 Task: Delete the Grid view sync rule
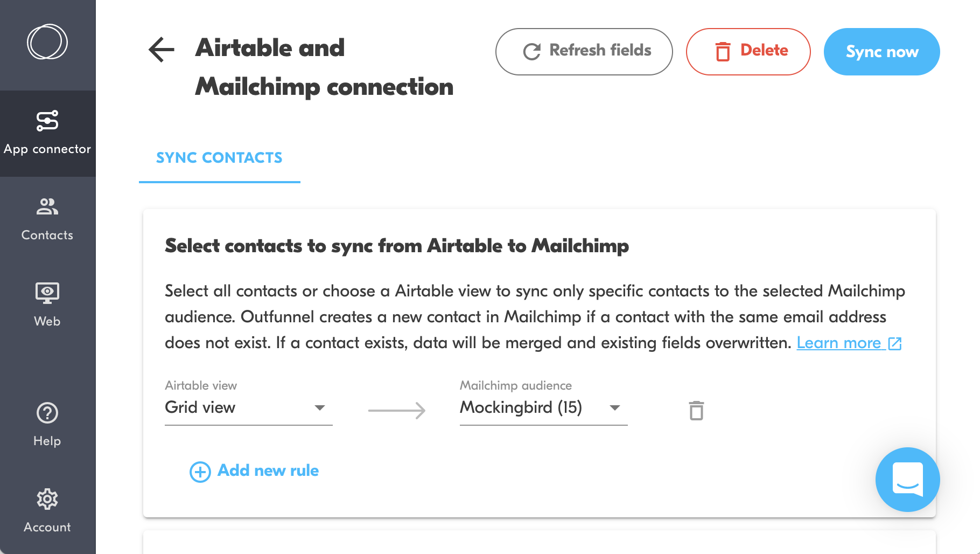tap(696, 411)
